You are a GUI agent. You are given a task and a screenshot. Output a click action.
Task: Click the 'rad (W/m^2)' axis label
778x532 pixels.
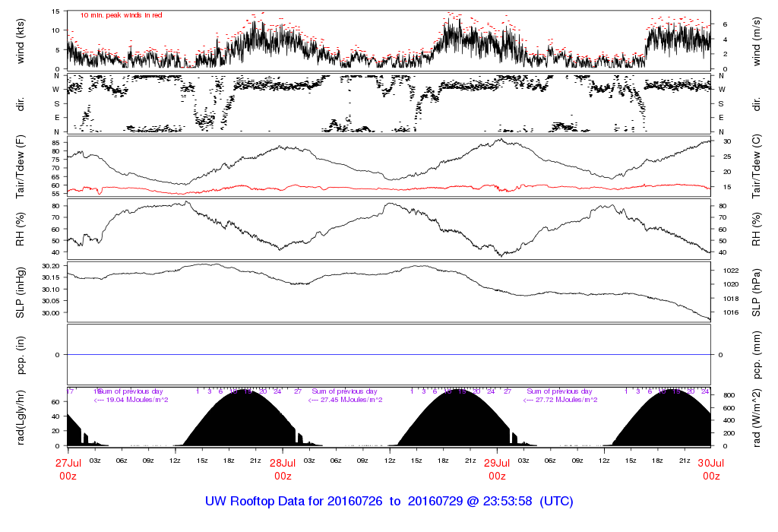(x=757, y=417)
